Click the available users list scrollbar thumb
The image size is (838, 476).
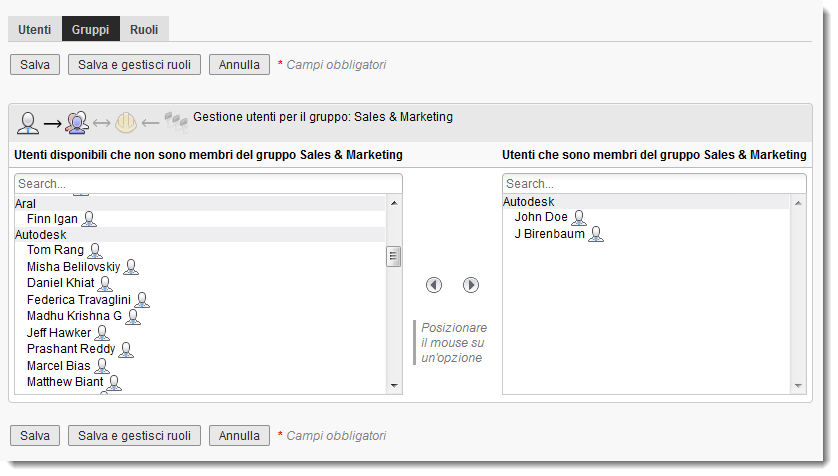(x=394, y=256)
